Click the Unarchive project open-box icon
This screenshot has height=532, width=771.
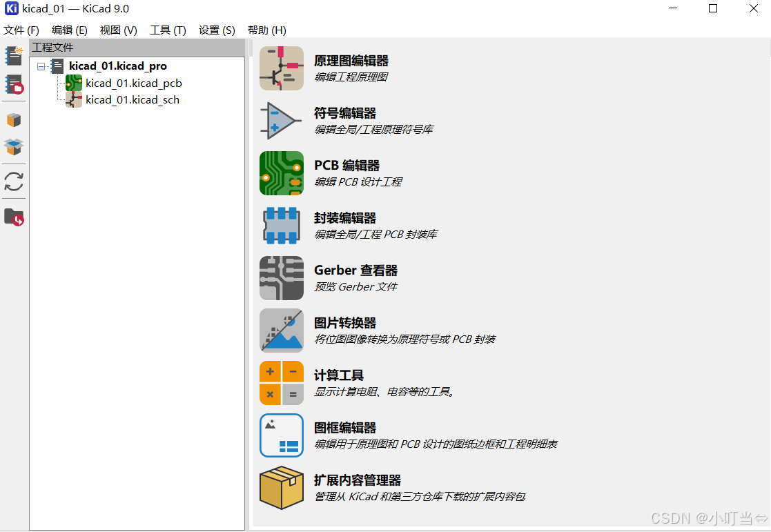(x=14, y=146)
